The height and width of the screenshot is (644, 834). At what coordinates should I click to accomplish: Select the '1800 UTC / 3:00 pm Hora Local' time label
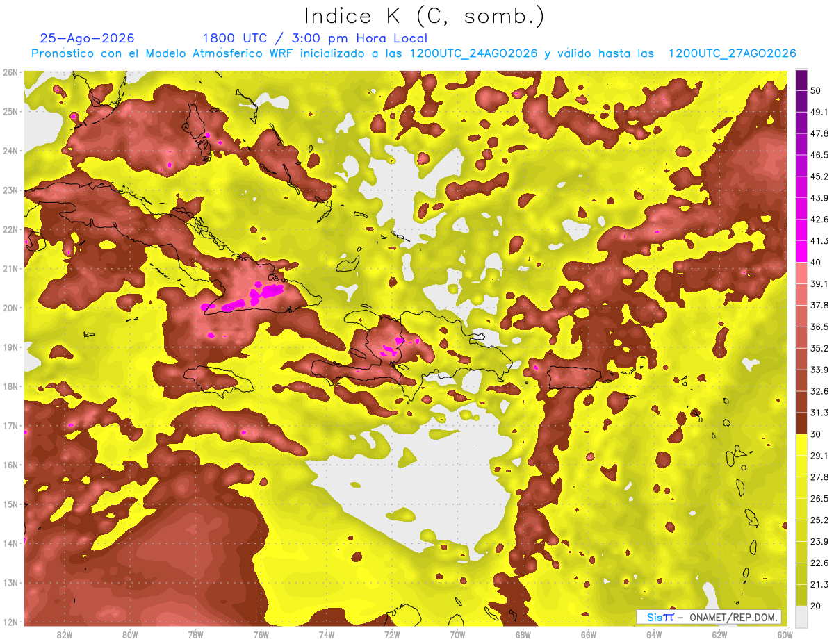coord(315,38)
